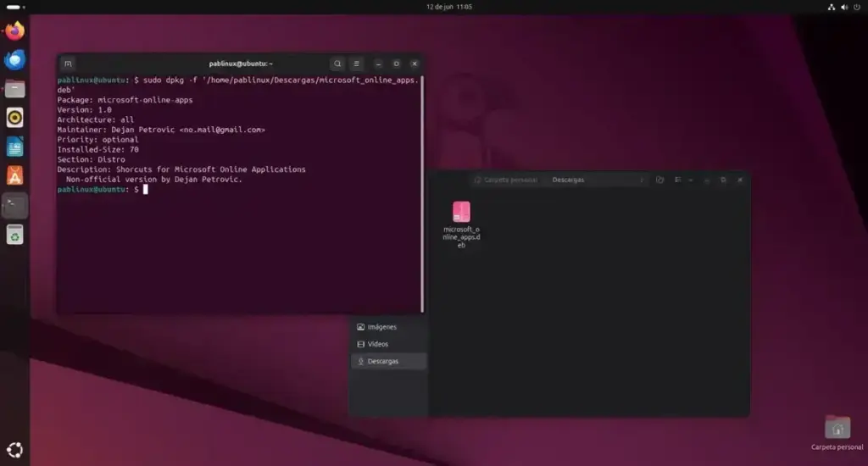Open the Terminal hamburger menu
Screen dimensions: 868x466
(357, 64)
